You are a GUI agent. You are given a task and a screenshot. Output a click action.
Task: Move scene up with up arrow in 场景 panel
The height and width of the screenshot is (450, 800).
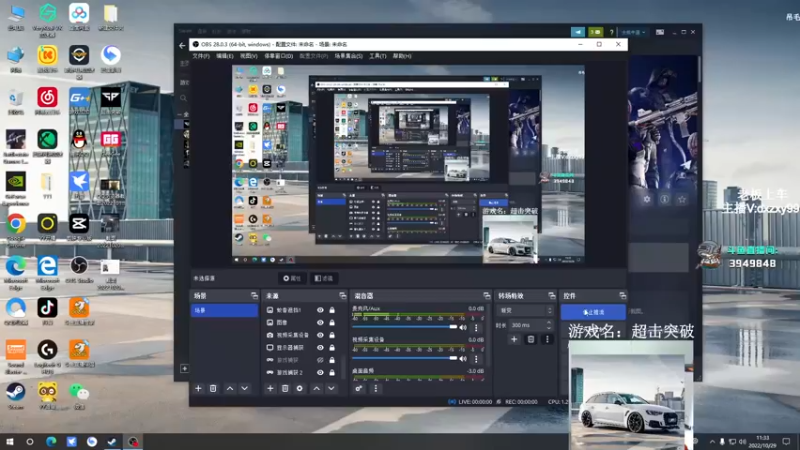click(230, 389)
